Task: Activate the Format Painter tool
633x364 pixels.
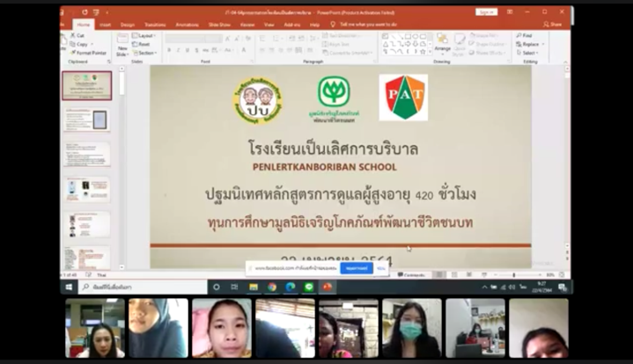Action: click(x=88, y=53)
